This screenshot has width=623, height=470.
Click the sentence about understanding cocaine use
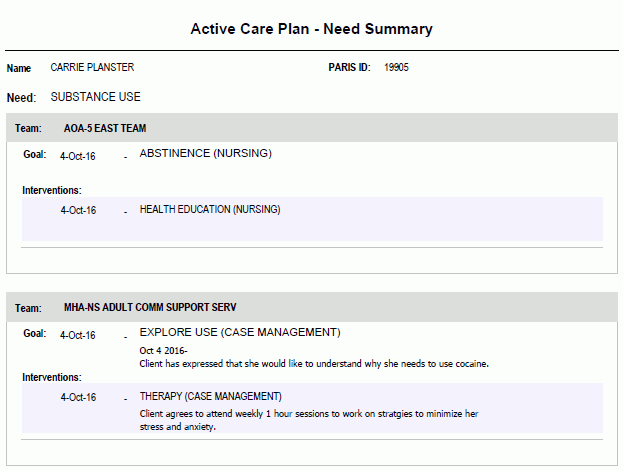[314, 364]
